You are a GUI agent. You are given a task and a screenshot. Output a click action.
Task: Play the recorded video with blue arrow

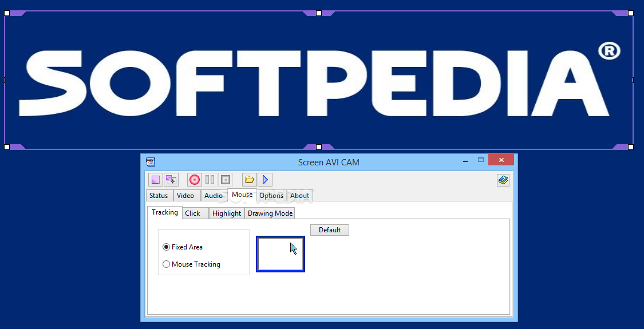coord(265,180)
